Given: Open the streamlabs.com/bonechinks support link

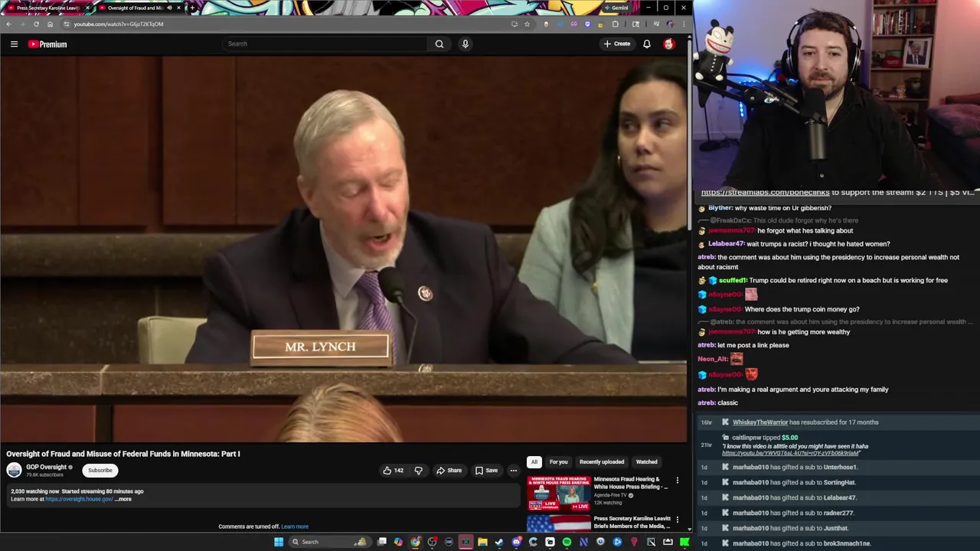Looking at the screenshot, I should point(765,192).
